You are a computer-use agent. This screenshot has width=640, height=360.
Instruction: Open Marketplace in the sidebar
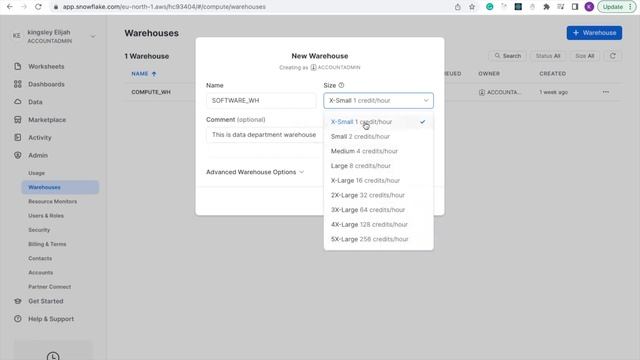pos(47,120)
